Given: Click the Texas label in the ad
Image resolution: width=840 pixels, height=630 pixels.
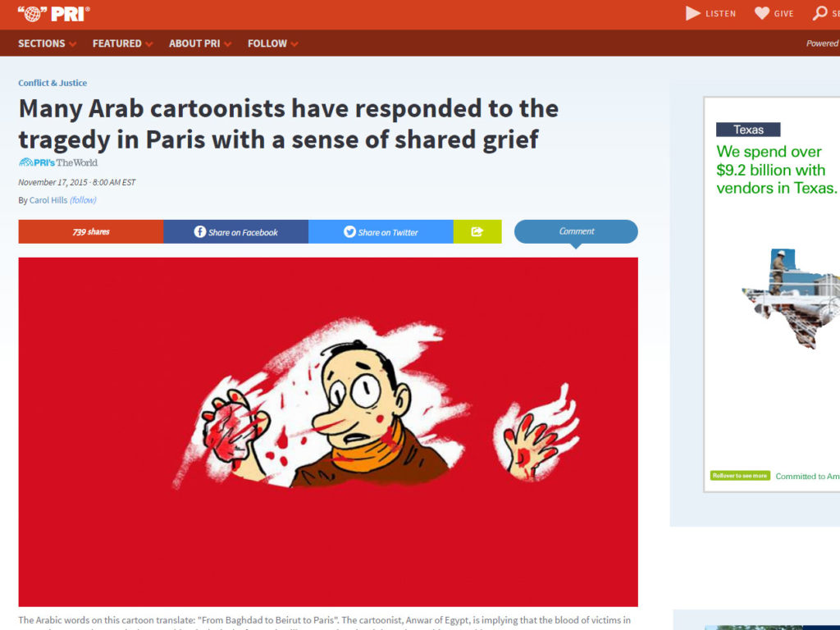Looking at the screenshot, I should click(748, 130).
